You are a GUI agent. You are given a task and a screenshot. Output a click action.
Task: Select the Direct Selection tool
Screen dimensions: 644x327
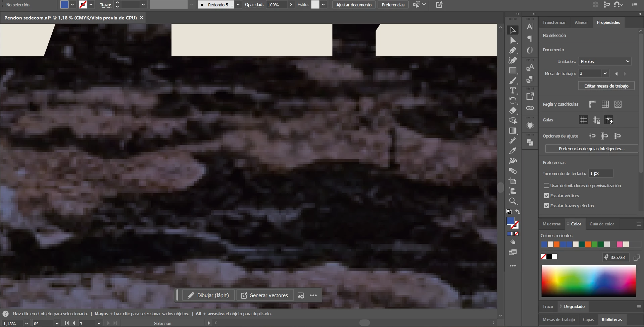click(x=512, y=40)
